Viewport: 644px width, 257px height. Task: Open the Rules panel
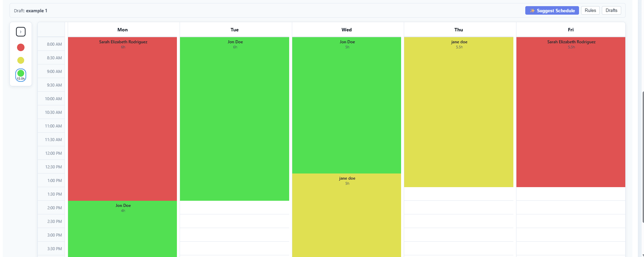pos(590,11)
